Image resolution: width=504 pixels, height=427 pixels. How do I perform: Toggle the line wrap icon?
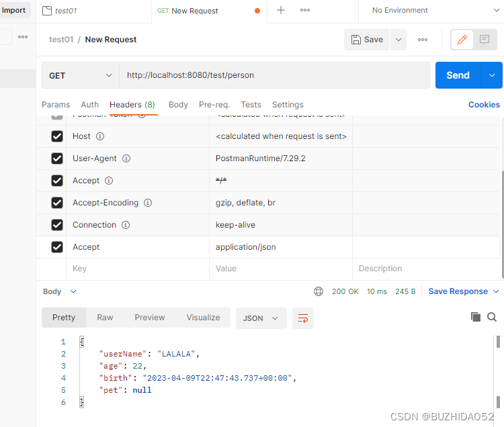(303, 318)
